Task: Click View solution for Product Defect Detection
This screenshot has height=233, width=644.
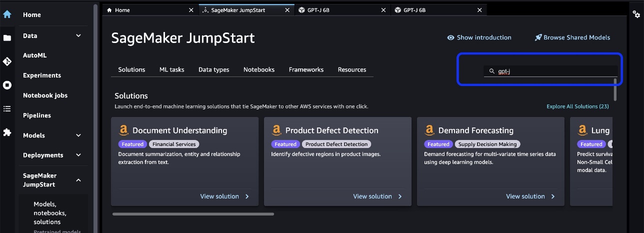Action: (372, 196)
